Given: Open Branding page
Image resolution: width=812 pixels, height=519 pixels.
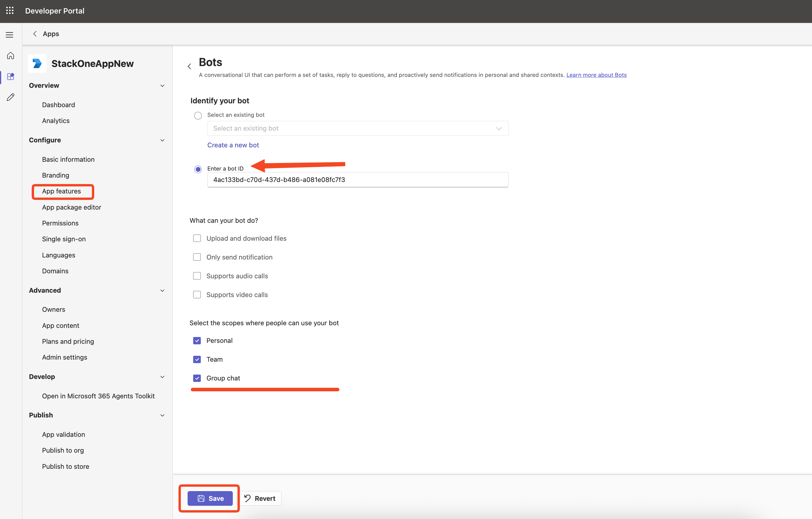Looking at the screenshot, I should [x=56, y=175].
